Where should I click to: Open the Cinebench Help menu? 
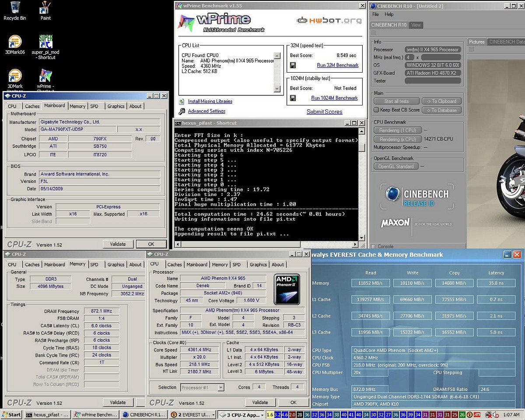(389, 14)
